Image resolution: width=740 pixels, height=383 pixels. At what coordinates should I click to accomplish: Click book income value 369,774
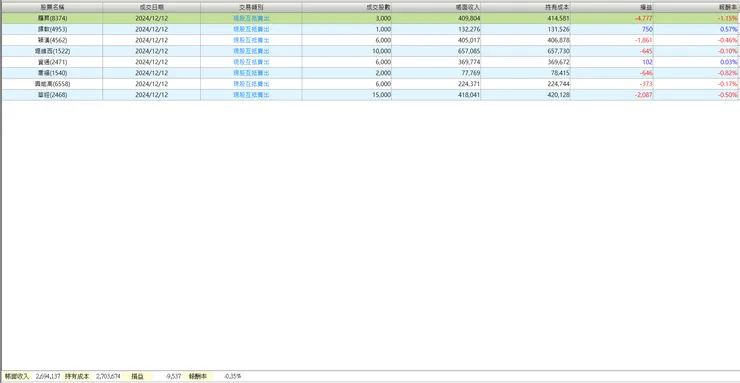[x=470, y=62]
